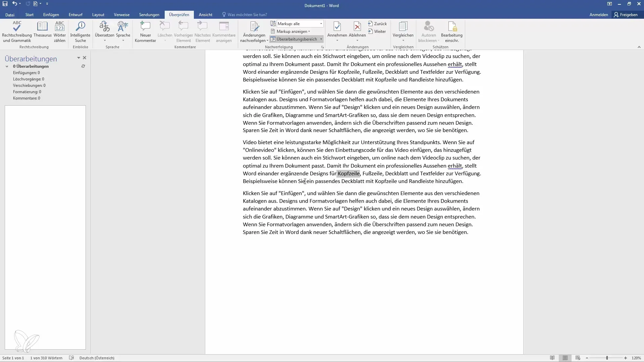Click the zoom out minus button
644x362 pixels.
click(587, 358)
